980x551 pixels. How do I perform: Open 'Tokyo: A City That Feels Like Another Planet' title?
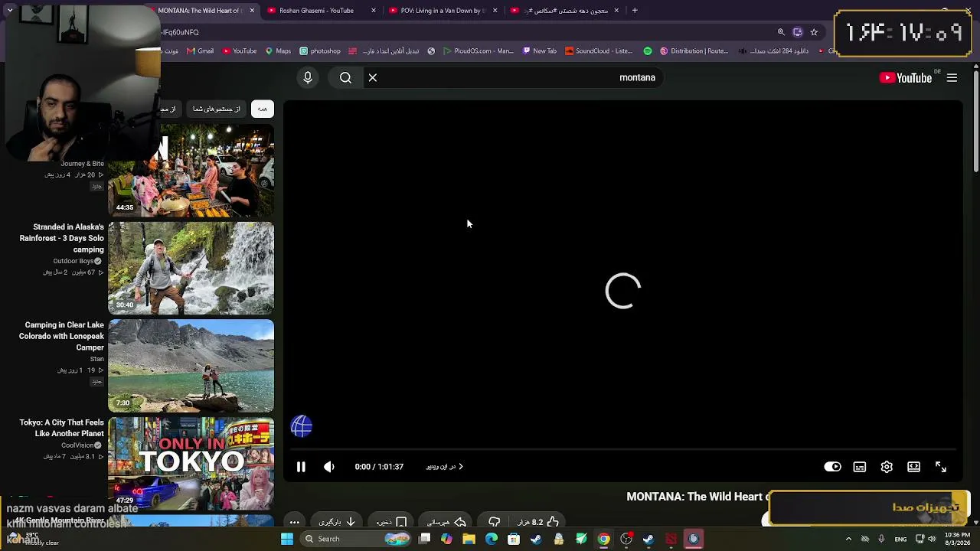62,428
